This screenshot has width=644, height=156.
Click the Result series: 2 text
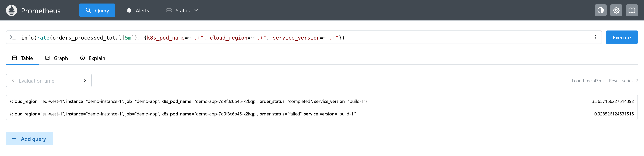pos(623,81)
